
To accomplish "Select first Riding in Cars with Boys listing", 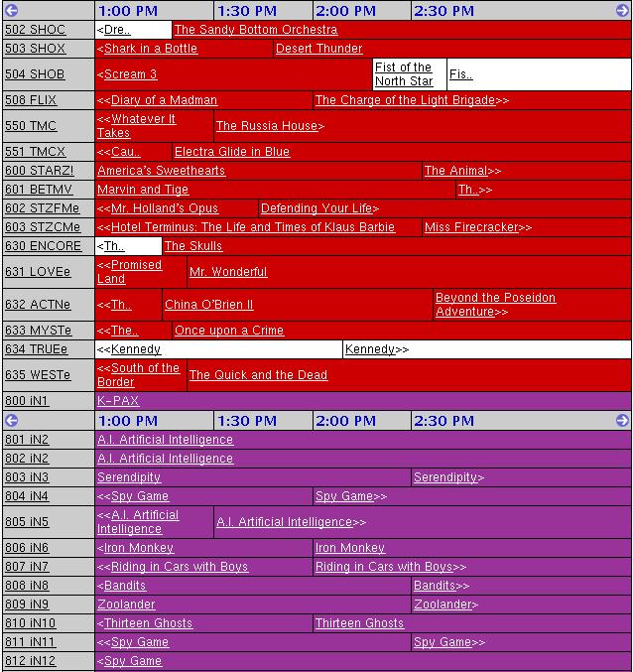I will 180,566.
